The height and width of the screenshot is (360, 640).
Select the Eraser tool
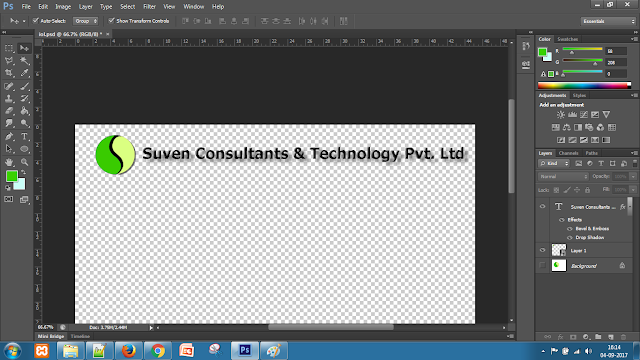[9, 111]
